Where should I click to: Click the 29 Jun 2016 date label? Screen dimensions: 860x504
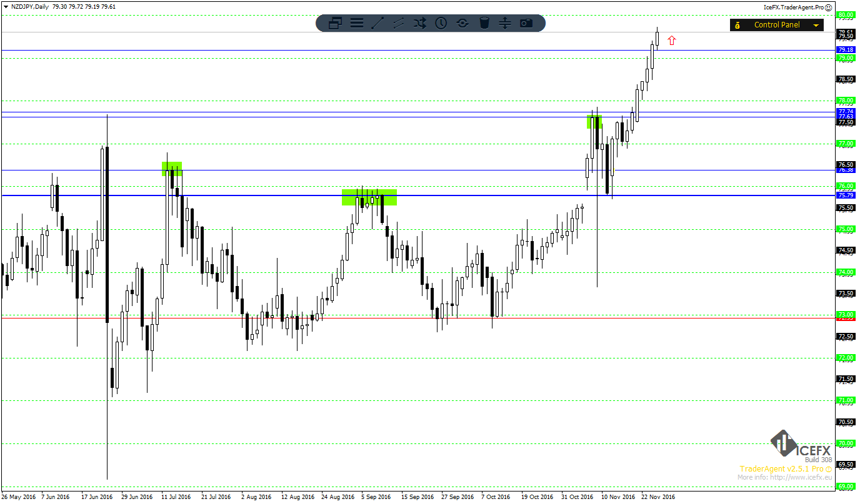(137, 497)
